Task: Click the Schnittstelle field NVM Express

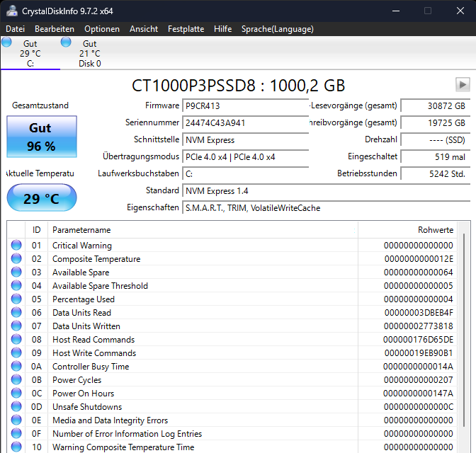Action: (245, 140)
